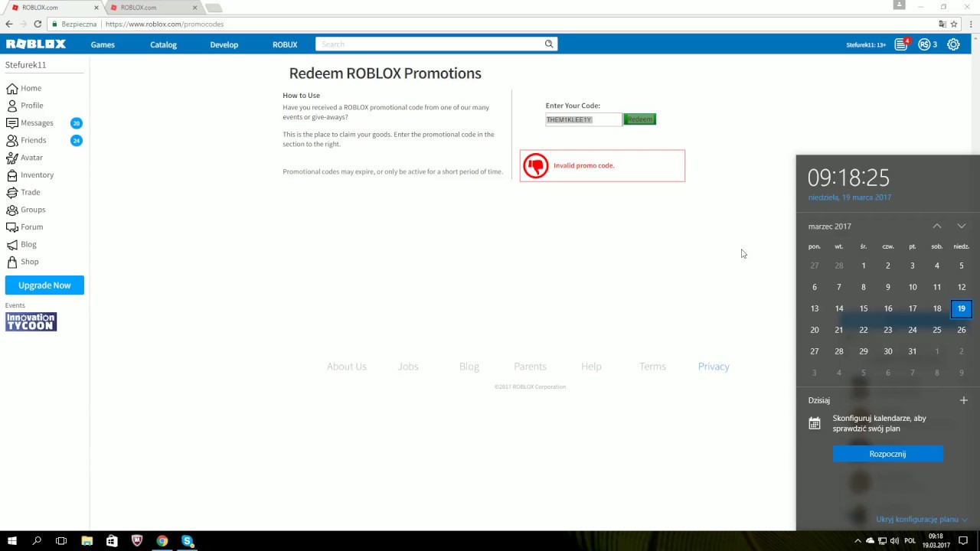
Task: Open the Robux balance icon
Action: pyautogui.click(x=924, y=44)
